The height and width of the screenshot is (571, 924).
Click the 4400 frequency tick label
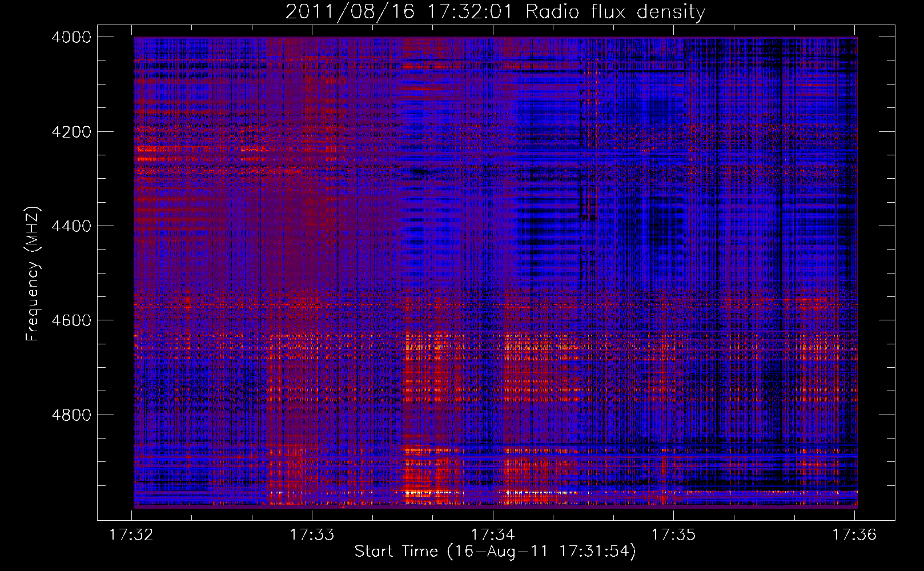tap(71, 226)
